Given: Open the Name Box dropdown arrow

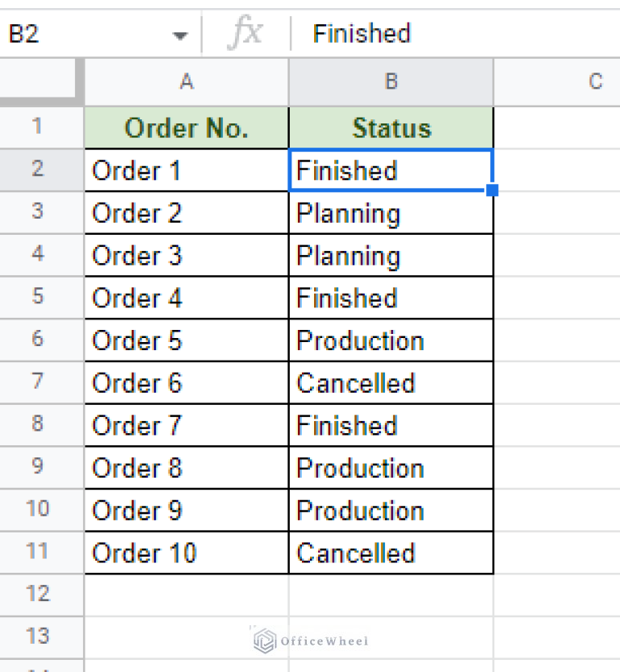Looking at the screenshot, I should click(180, 35).
